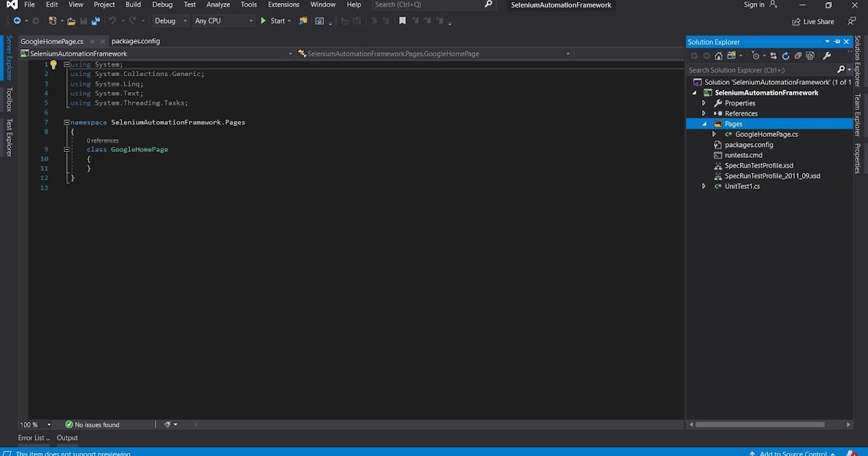Screen dimensions: 868x456
Task: Click the Save All icon
Action: point(95,21)
